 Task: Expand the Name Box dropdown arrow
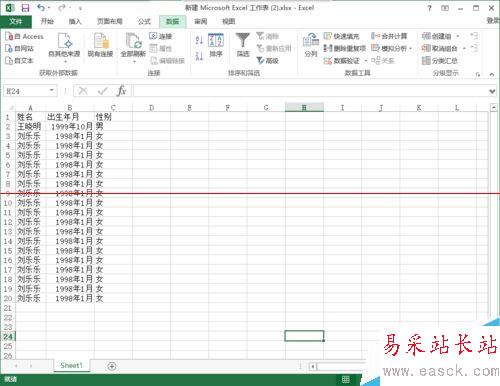(52, 91)
